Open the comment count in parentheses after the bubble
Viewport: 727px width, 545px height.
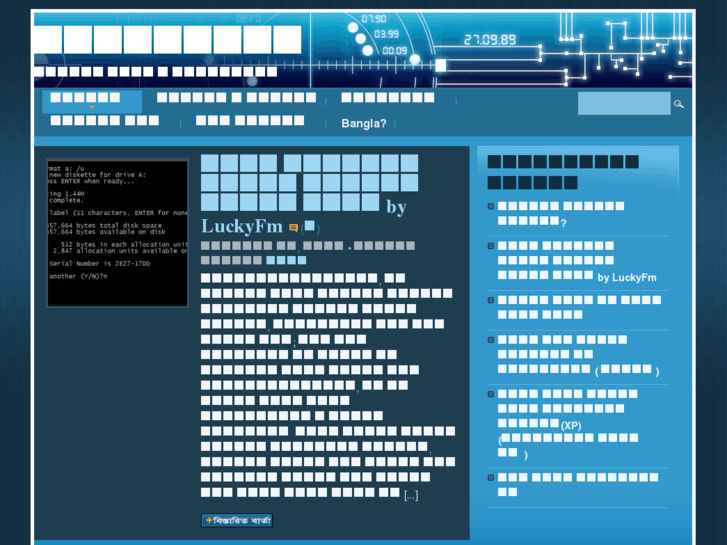tap(310, 227)
